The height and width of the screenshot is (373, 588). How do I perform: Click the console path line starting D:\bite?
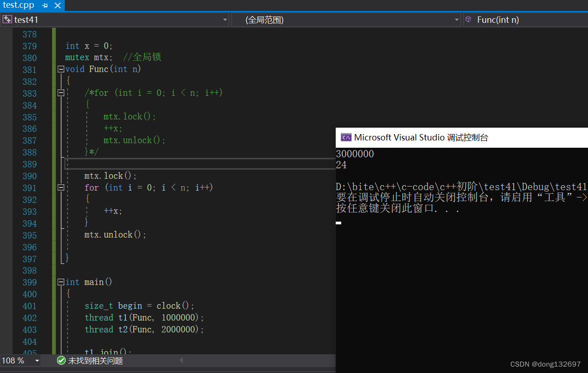coord(462,186)
